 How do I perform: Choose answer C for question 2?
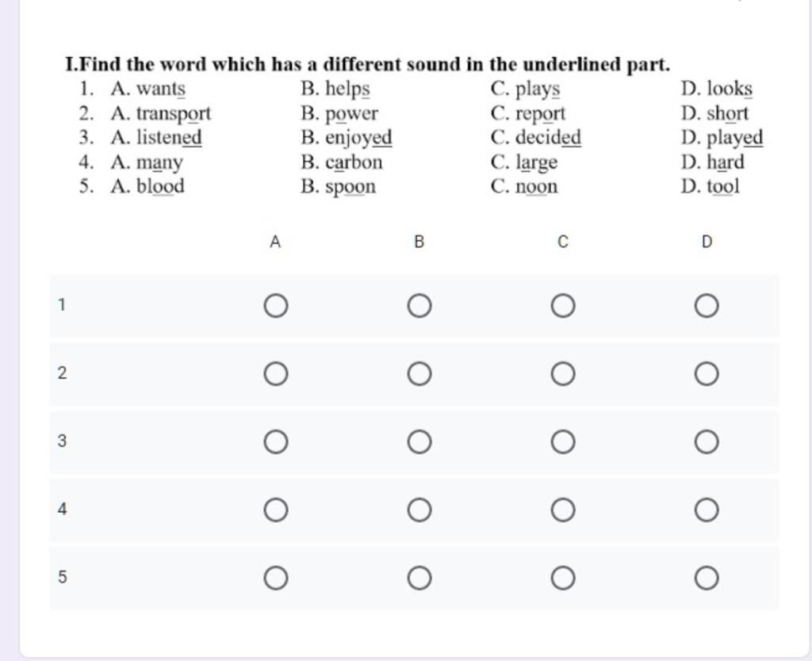tap(563, 374)
